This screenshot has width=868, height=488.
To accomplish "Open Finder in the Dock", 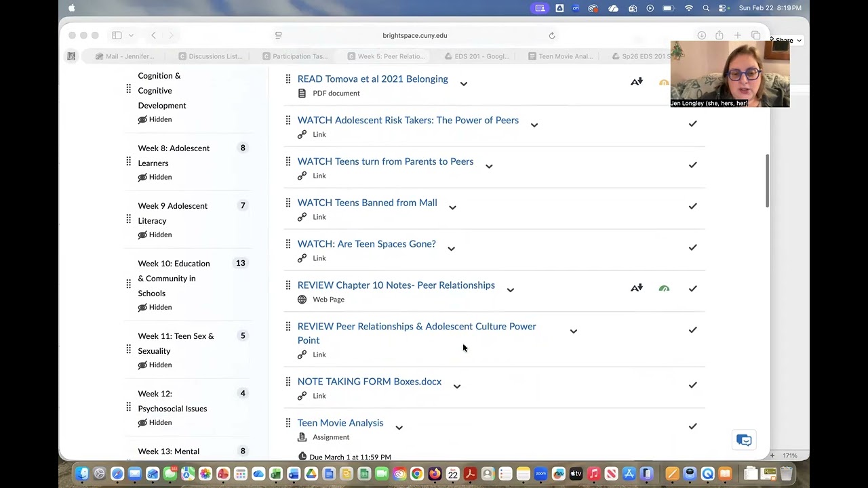I will coord(82,474).
